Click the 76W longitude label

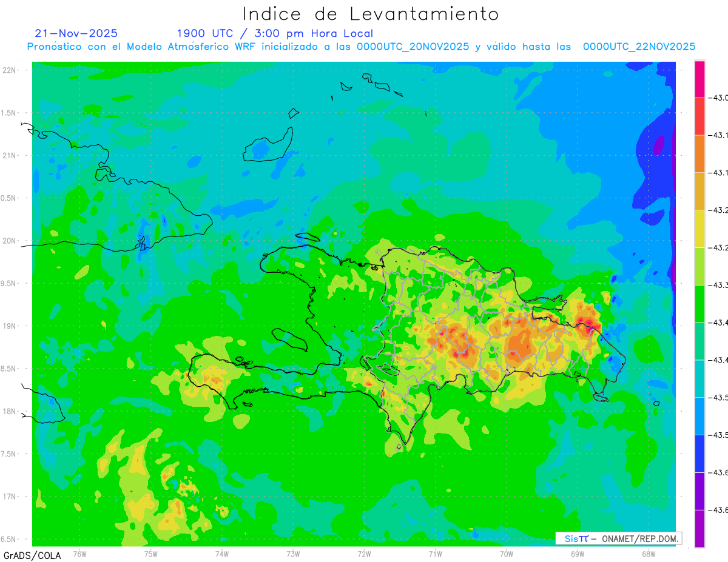(x=79, y=553)
